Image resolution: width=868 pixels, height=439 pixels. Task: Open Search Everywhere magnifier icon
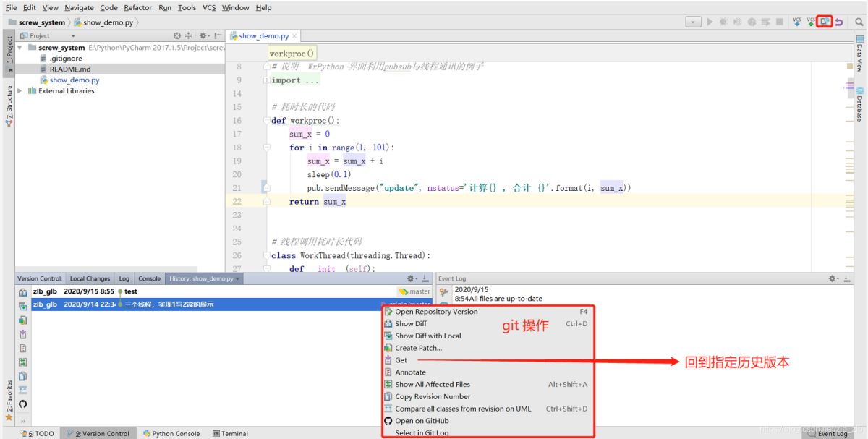[x=859, y=22]
